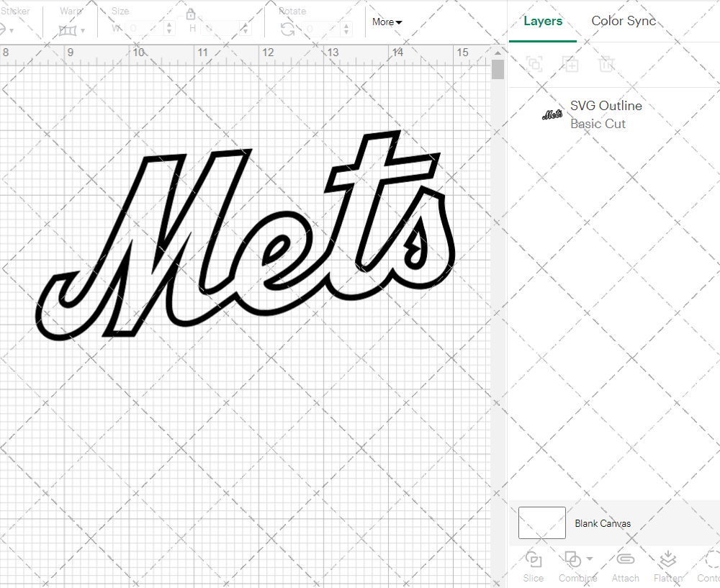Click the Blank Canvas label
Image resolution: width=720 pixels, height=588 pixels.
[x=603, y=523]
